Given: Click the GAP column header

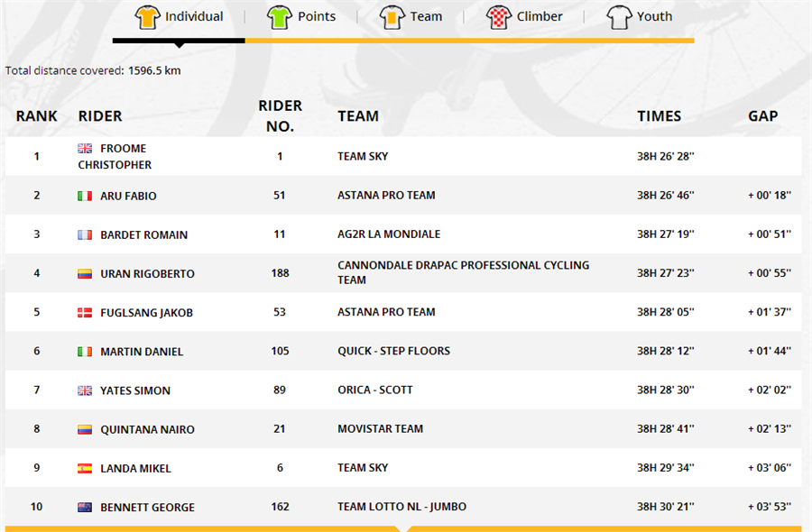Looking at the screenshot, I should point(762,116).
